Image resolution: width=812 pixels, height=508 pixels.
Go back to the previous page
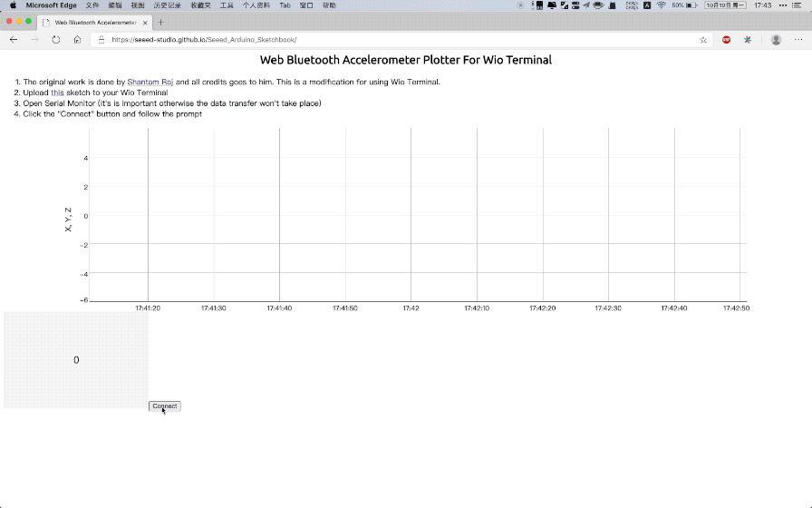tap(14, 39)
